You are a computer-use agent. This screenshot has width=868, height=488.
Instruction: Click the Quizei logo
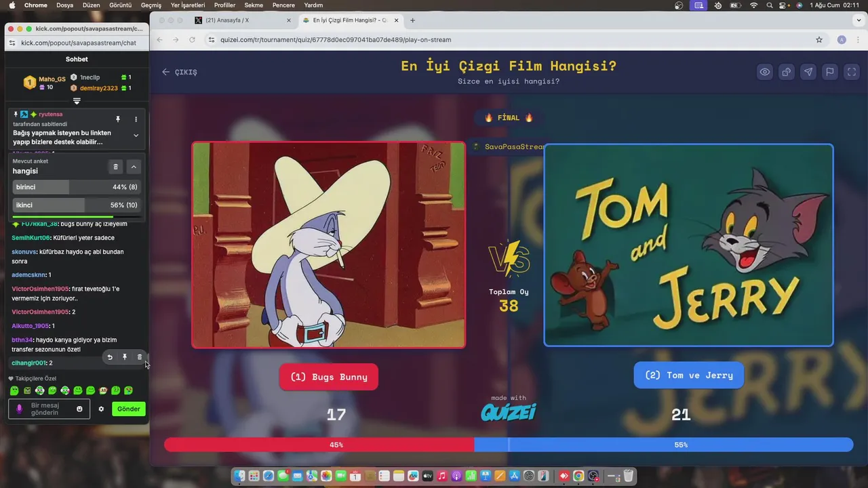(509, 411)
